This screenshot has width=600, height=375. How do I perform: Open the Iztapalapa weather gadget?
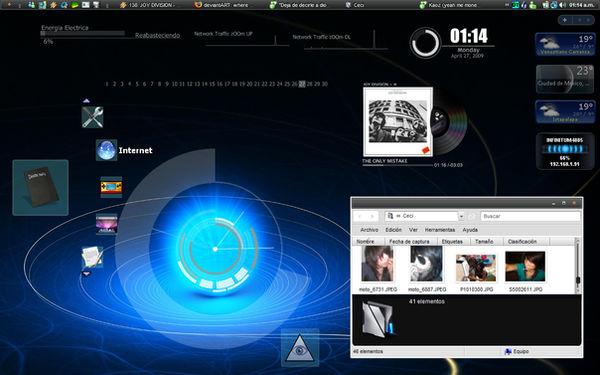point(565,112)
